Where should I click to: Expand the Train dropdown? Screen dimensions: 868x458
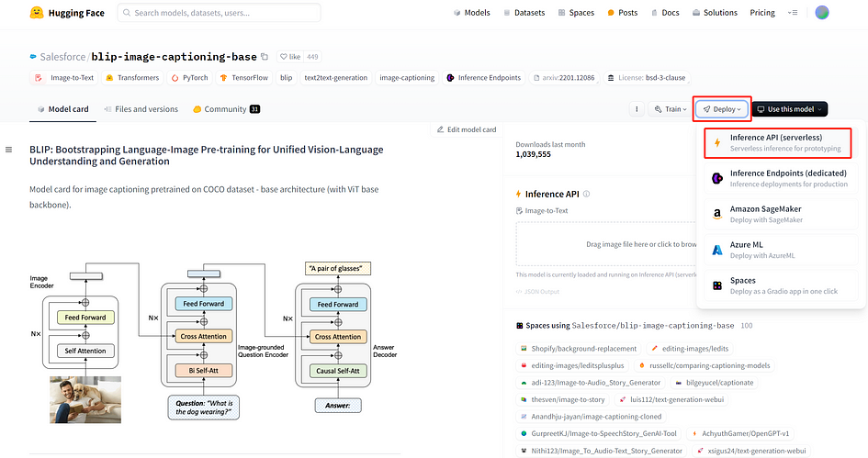(670, 109)
